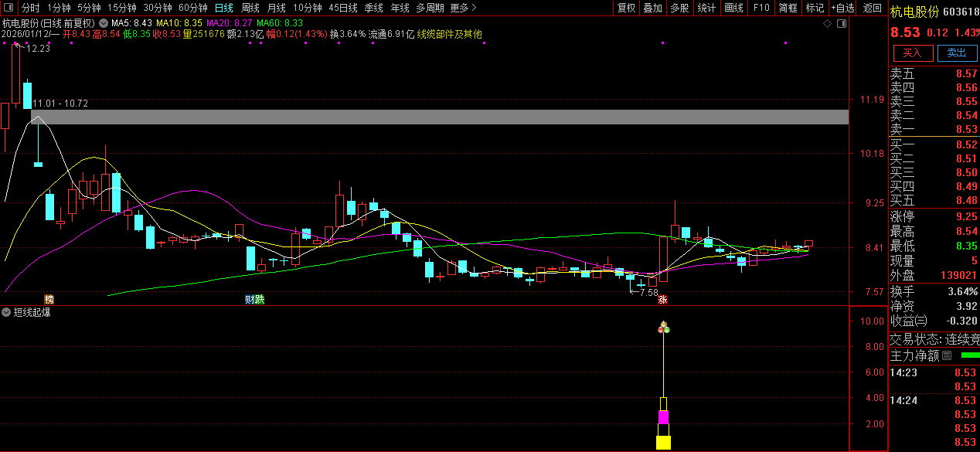The height and width of the screenshot is (452, 980).
Task: Collapse the 短线起爆 indicator panel
Action: pyautogui.click(x=7, y=313)
